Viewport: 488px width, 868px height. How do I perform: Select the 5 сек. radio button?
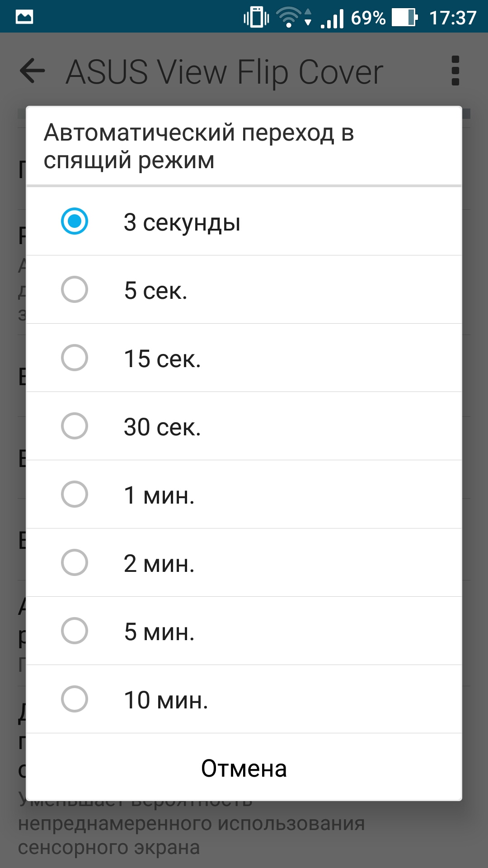(x=75, y=289)
